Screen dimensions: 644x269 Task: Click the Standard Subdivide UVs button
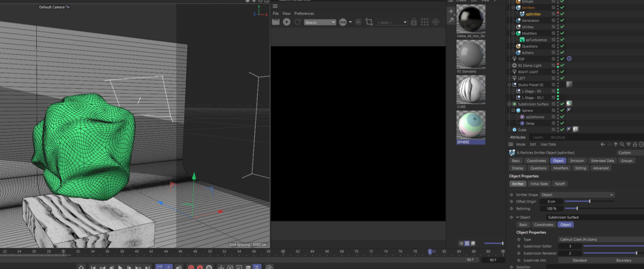coord(580,260)
